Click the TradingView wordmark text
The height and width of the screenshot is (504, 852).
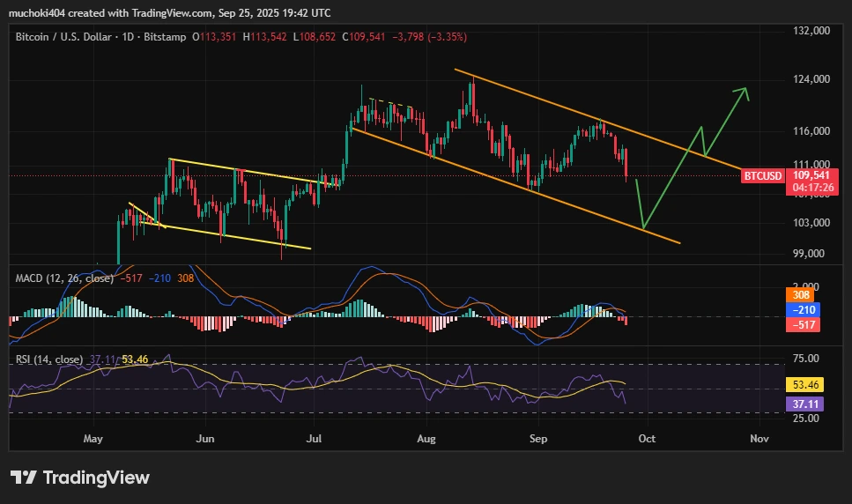(96, 478)
